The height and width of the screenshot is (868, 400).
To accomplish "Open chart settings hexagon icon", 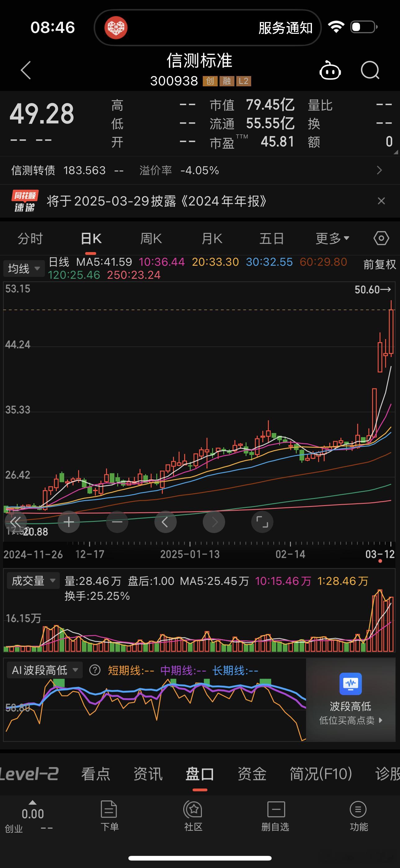I will (x=381, y=238).
